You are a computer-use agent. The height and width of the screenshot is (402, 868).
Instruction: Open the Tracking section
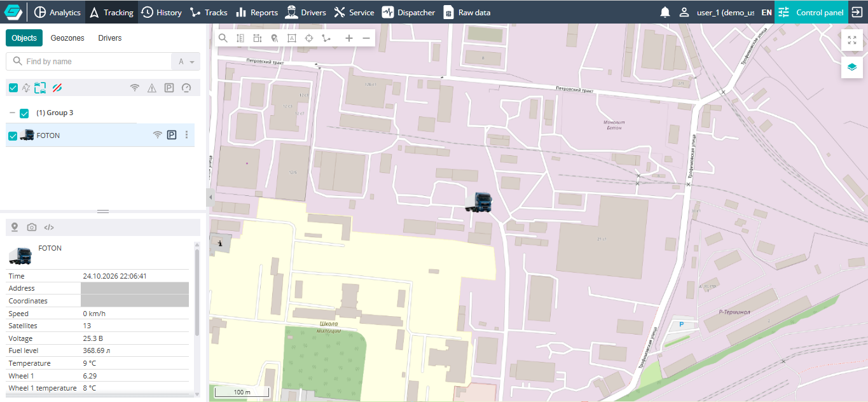coord(111,12)
